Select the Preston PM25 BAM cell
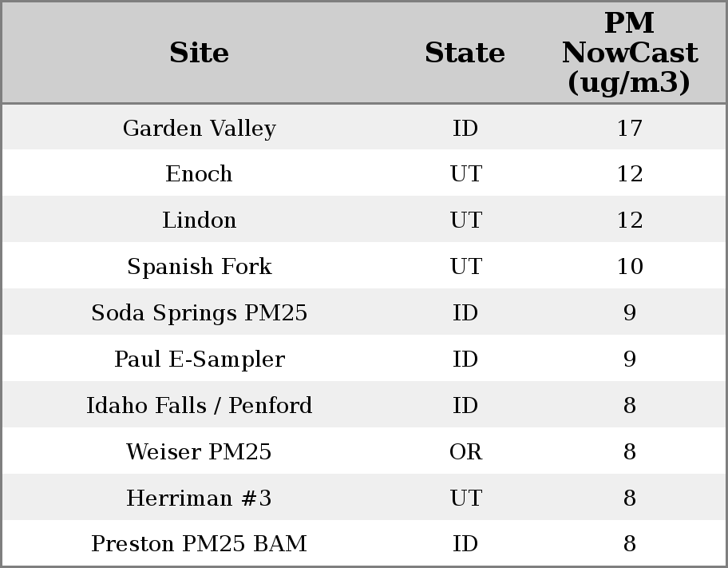This screenshot has height=568, width=728. coord(199,544)
